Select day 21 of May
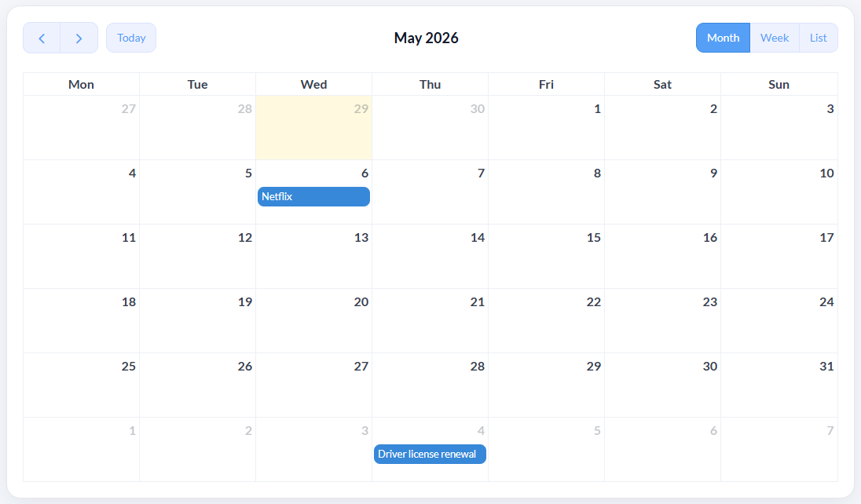The height and width of the screenshot is (504, 861). [430, 320]
